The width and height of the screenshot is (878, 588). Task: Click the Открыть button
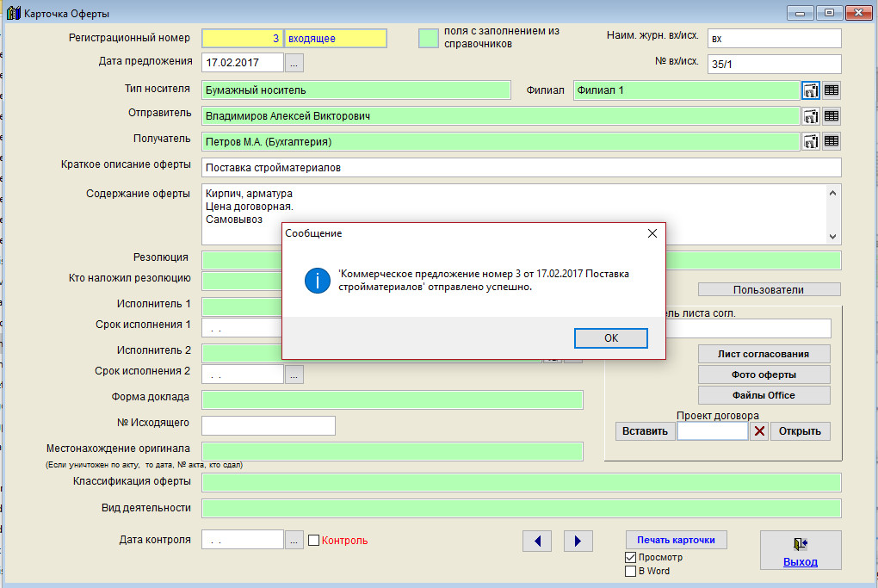pos(800,431)
